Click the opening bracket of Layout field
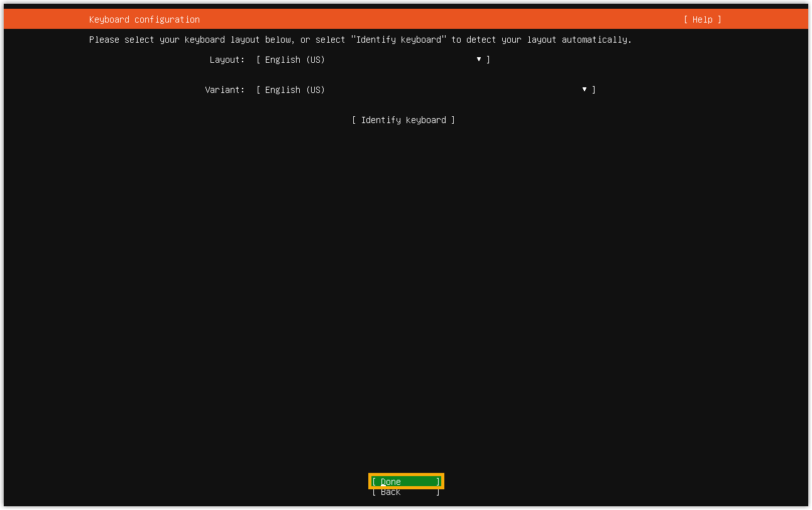This screenshot has height=510, width=812. point(258,60)
